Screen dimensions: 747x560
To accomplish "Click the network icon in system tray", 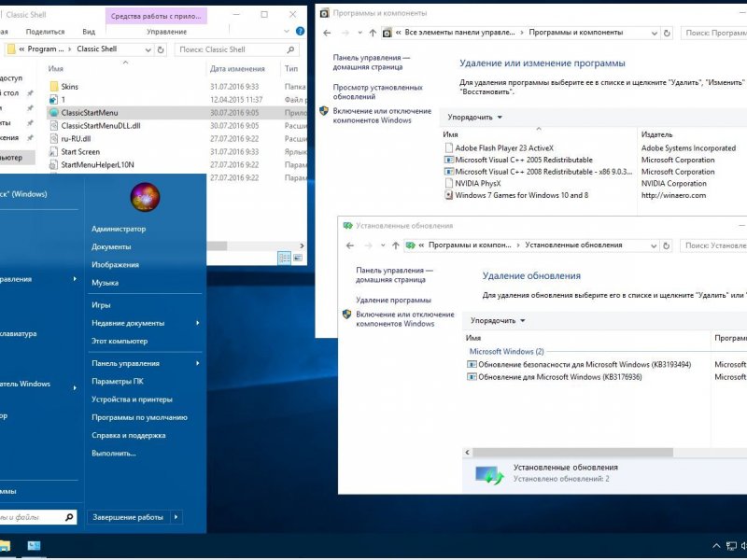I will click(731, 546).
